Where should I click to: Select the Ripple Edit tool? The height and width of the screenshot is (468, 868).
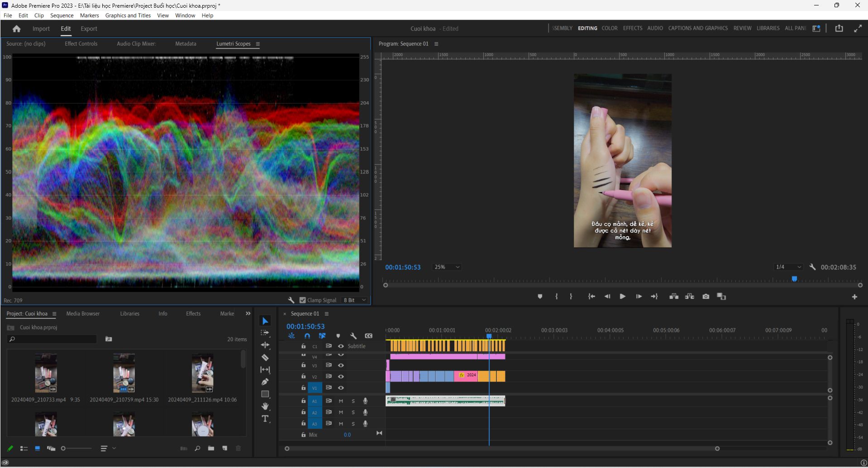click(265, 345)
